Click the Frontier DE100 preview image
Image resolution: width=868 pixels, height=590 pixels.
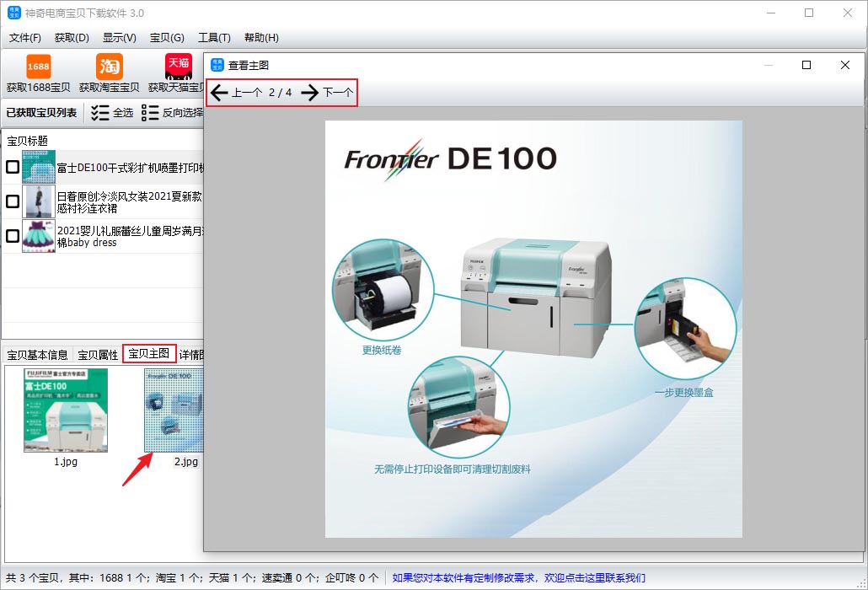533,329
